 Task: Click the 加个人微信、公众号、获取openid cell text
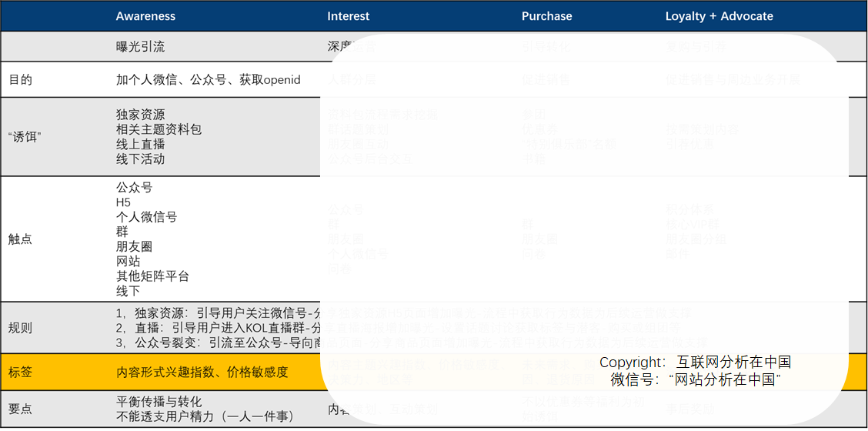208,80
